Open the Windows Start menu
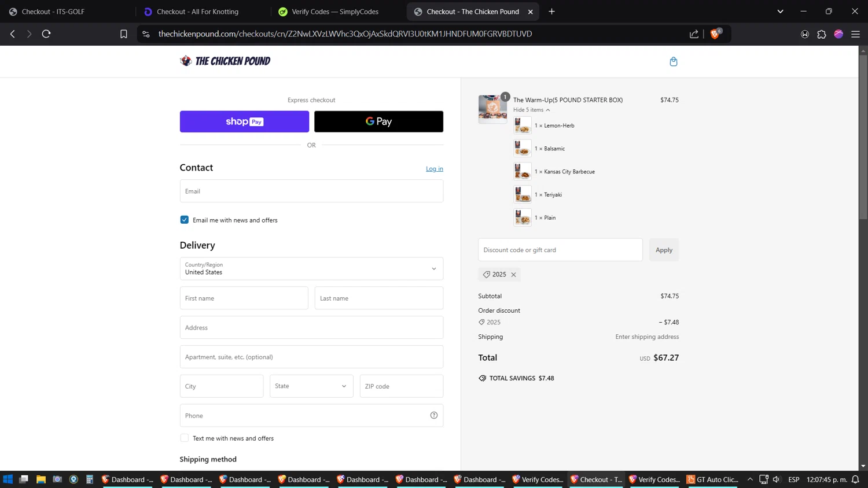Image resolution: width=868 pixels, height=488 pixels. click(x=8, y=479)
